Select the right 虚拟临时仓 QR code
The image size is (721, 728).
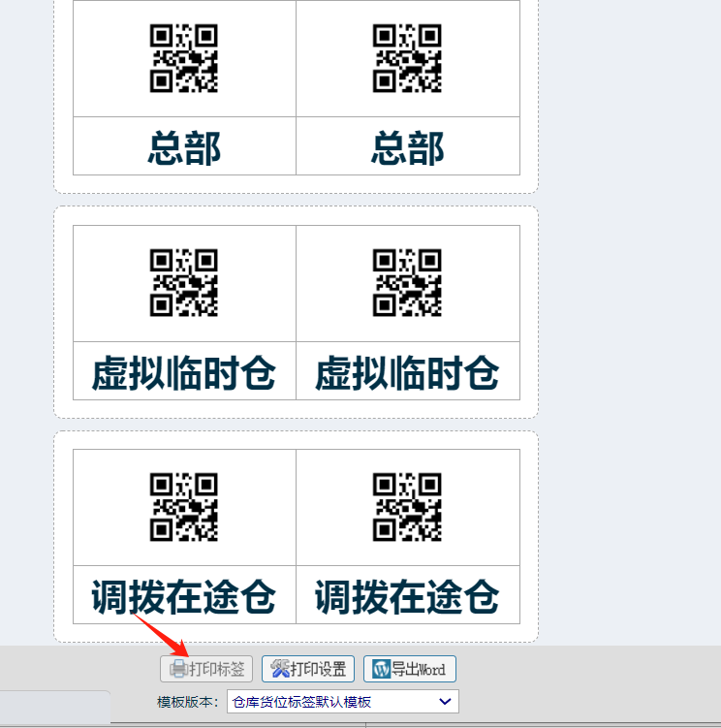[x=407, y=283]
